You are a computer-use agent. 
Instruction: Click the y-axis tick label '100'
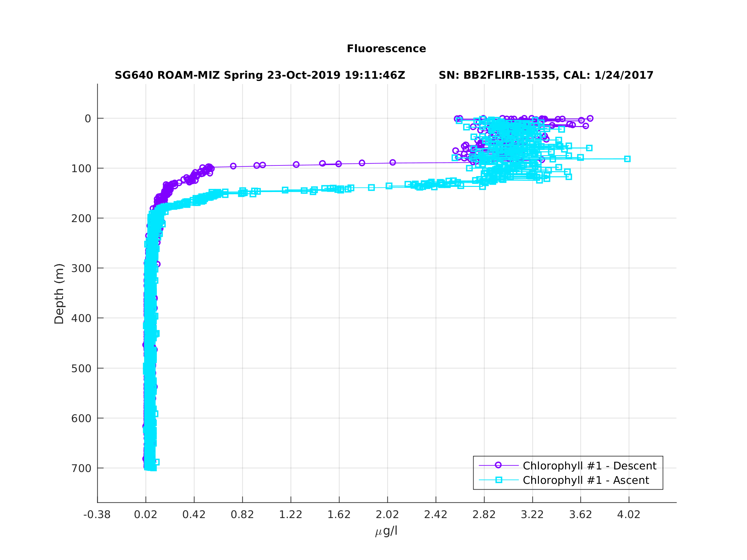tap(81, 168)
